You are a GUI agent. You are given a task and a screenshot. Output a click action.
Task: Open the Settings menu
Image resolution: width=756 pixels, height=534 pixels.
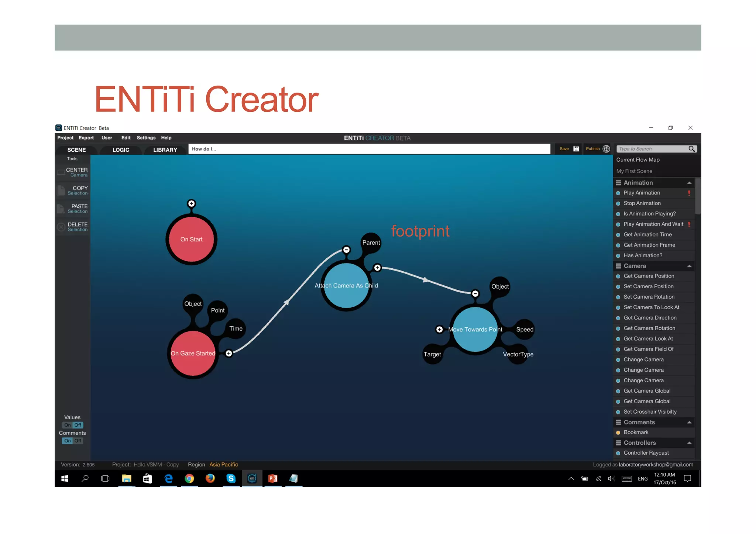(146, 138)
